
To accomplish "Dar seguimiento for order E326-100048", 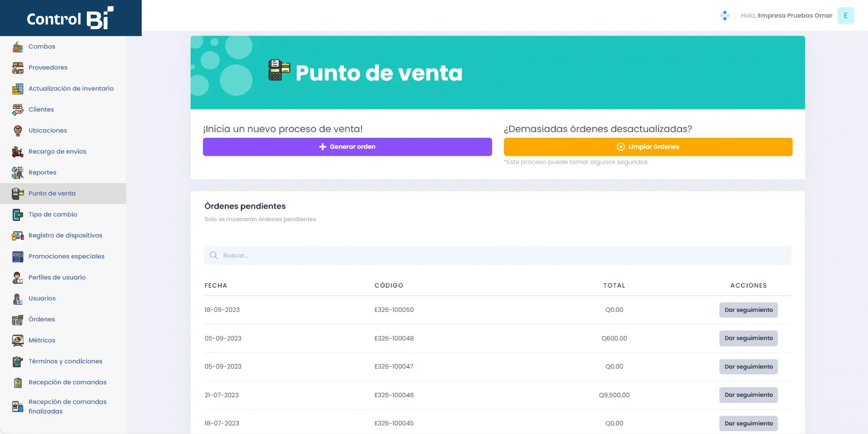I will coord(748,338).
